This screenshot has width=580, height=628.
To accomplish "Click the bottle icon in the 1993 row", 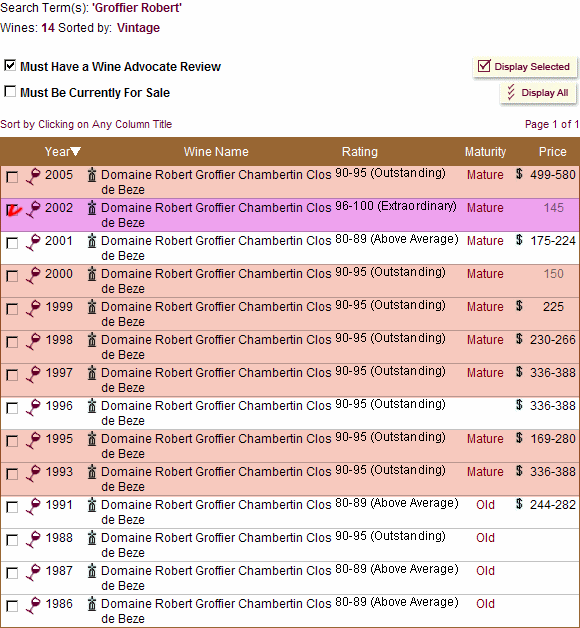I will (x=92, y=471).
